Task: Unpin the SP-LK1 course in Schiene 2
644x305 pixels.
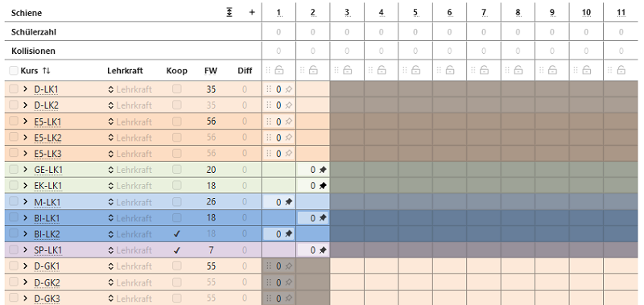Action: click(x=323, y=250)
